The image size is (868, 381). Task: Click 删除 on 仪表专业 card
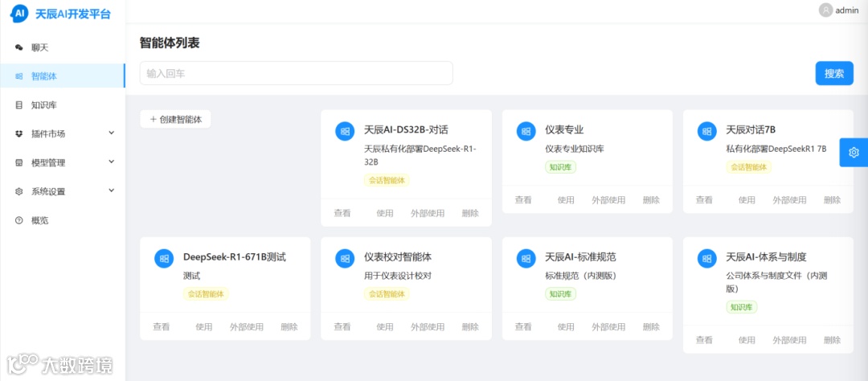coord(651,200)
